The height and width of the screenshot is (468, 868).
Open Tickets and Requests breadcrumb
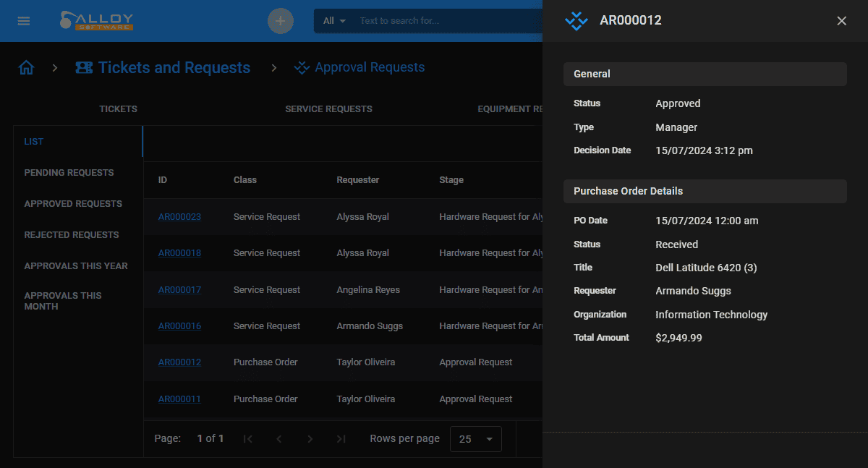pyautogui.click(x=174, y=68)
